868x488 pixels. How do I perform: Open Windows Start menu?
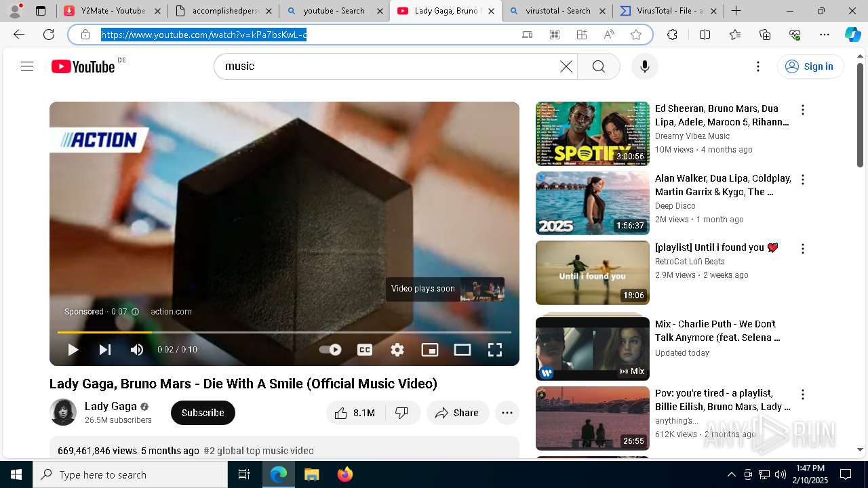[x=16, y=474]
